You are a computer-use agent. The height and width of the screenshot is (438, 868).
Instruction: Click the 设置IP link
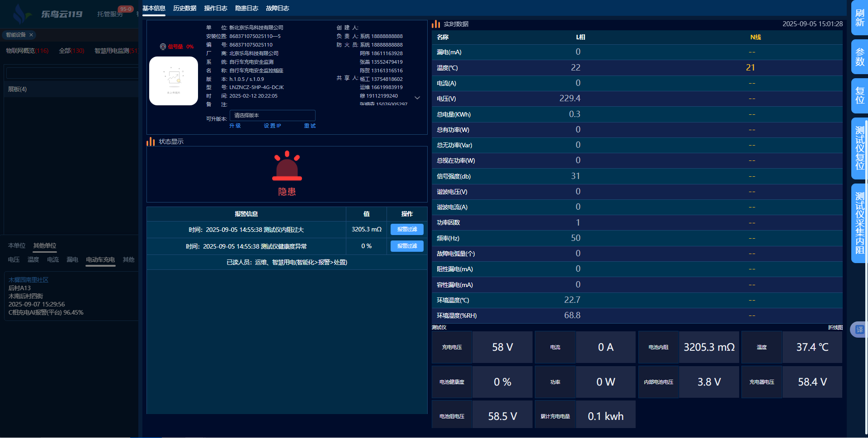pyautogui.click(x=272, y=126)
